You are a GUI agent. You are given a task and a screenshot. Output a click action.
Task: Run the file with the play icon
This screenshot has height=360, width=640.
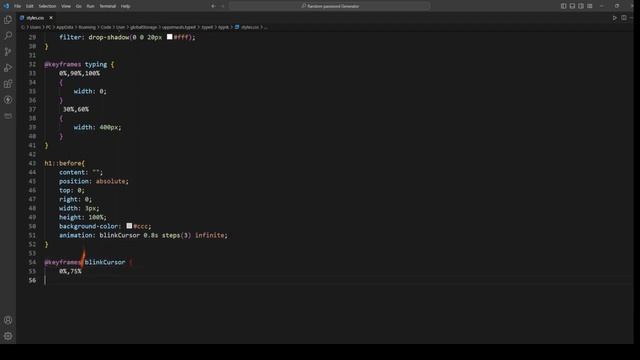615,18
